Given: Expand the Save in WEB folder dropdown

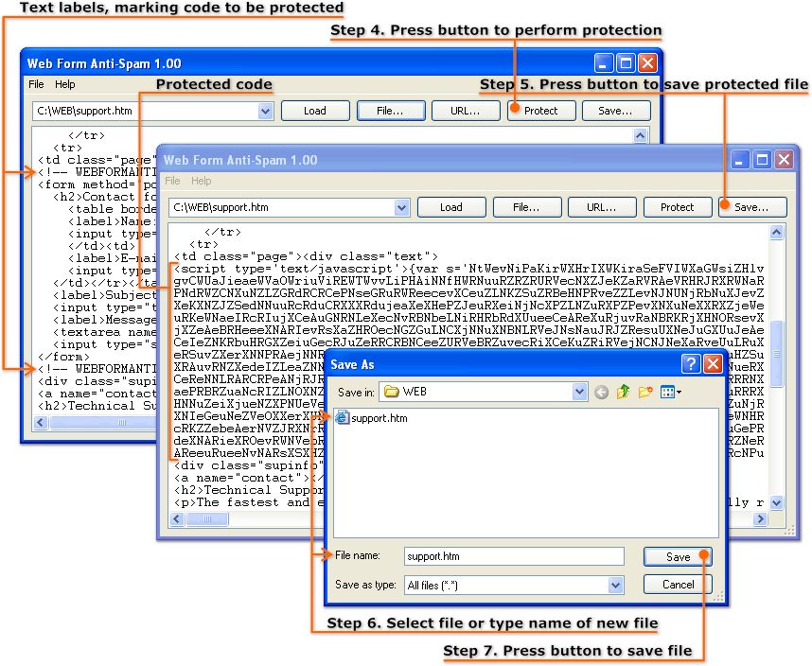Looking at the screenshot, I should (x=579, y=392).
